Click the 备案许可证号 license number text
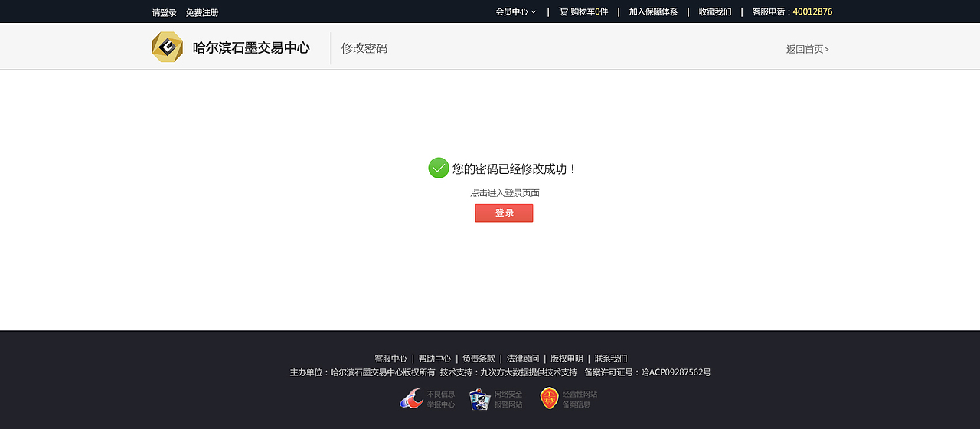Viewport: 980px width, 429px height. click(648, 372)
